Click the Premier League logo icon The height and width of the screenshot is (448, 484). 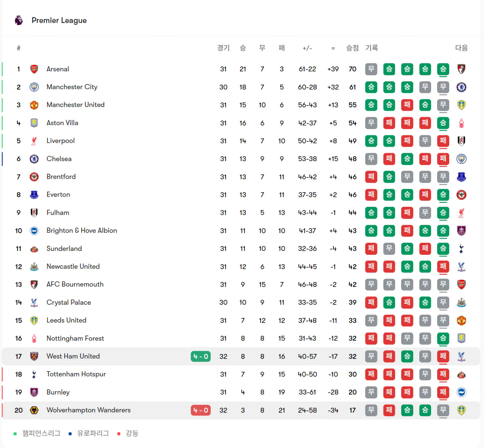(19, 20)
